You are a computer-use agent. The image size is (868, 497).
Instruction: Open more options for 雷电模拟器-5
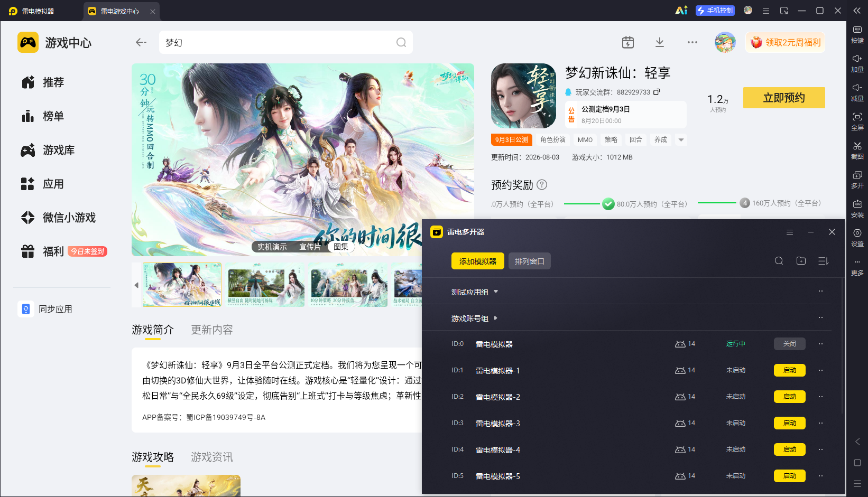820,476
